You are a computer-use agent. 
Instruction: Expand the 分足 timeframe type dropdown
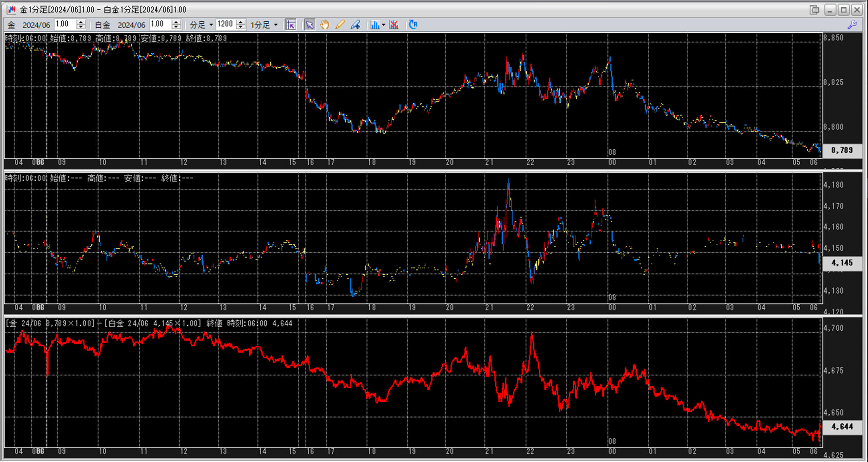211,25
